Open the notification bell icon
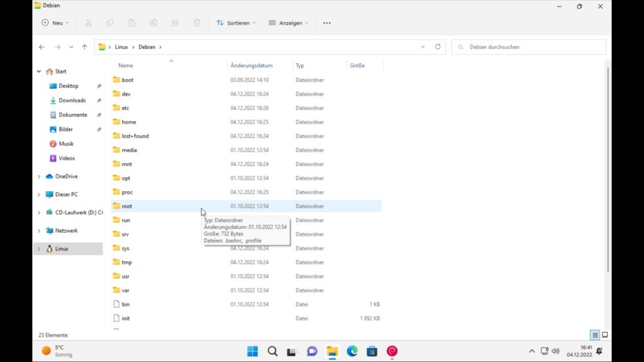Screen dimensions: 644x362 pos(599,351)
